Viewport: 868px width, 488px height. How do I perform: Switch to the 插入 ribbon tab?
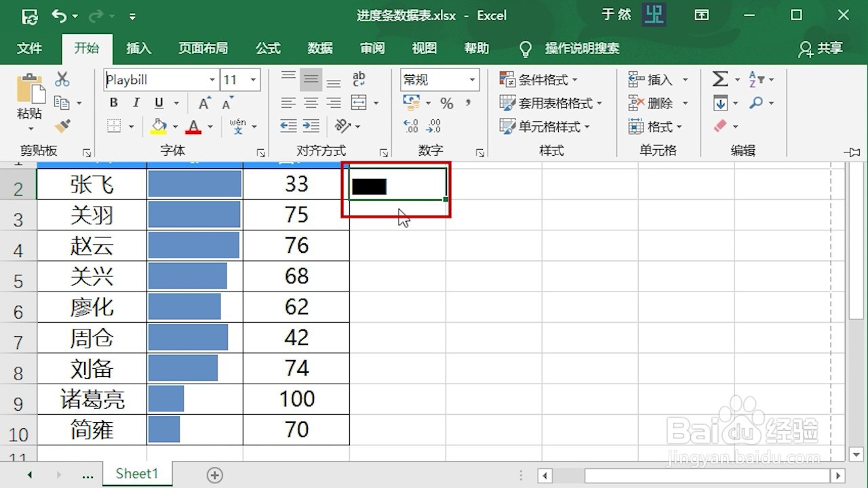coord(138,48)
